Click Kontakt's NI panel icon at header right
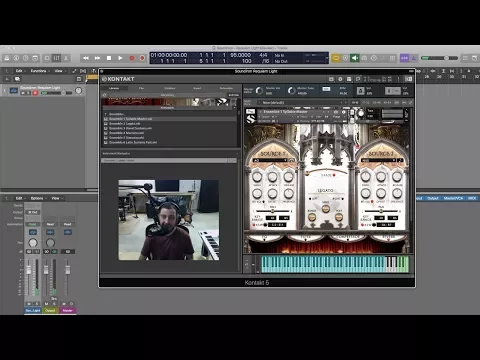 [409, 79]
